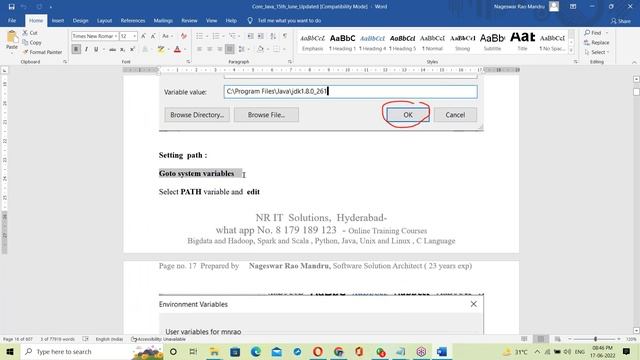The image size is (640, 360).
Task: Open Microsoft Edge from the taskbar
Action: pyautogui.click(x=256, y=351)
